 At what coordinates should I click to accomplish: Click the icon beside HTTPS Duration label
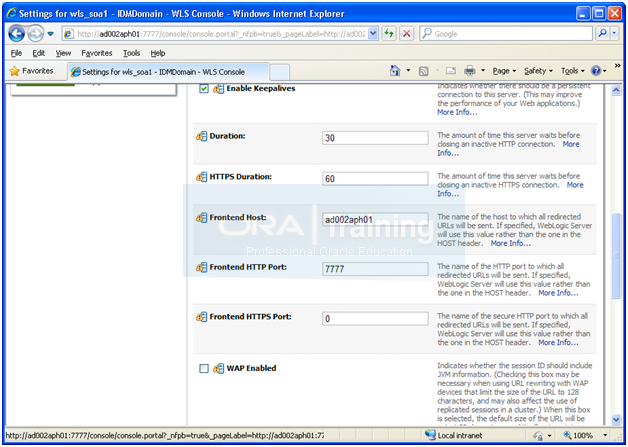(201, 177)
